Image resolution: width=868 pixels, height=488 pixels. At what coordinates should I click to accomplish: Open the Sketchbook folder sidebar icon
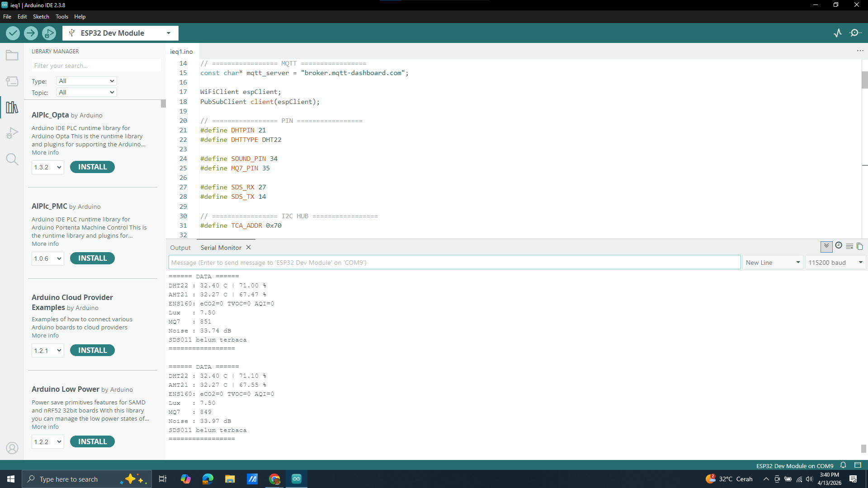tap(12, 56)
